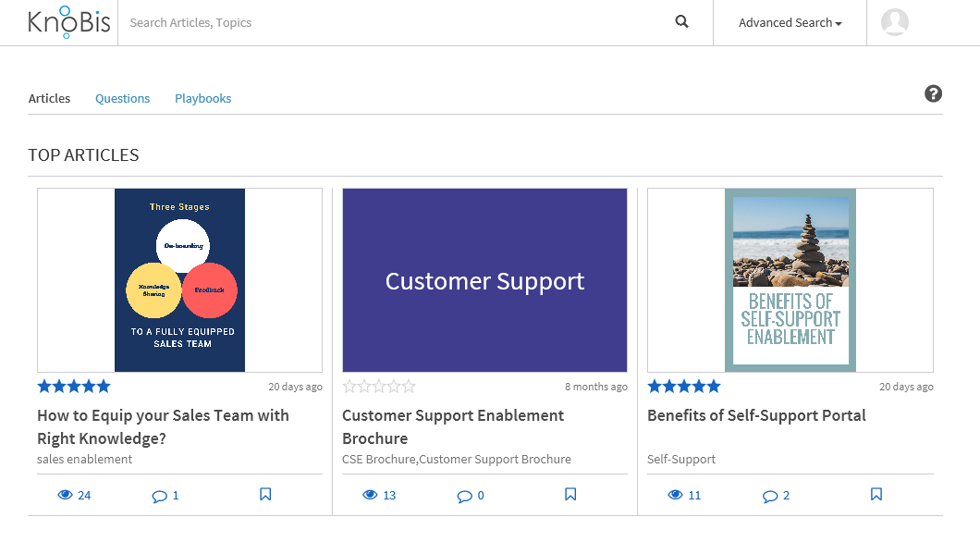This screenshot has height=542, width=980.
Task: Click the Search Articles, Topics field
Action: [398, 22]
